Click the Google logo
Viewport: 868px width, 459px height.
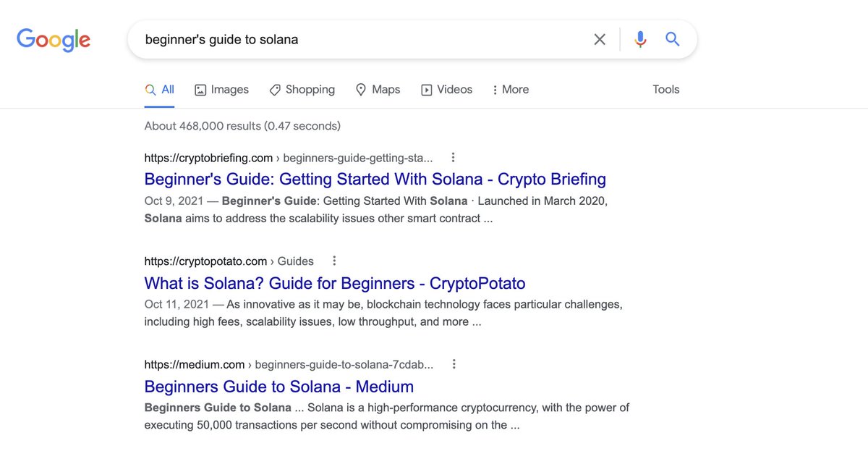54,40
